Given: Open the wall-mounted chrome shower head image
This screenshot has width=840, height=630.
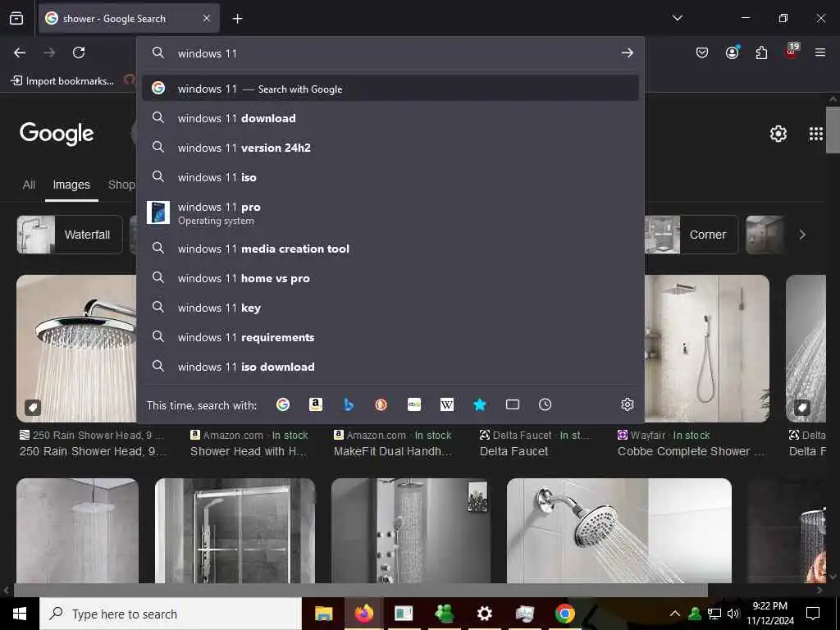Looking at the screenshot, I should coord(619,531).
